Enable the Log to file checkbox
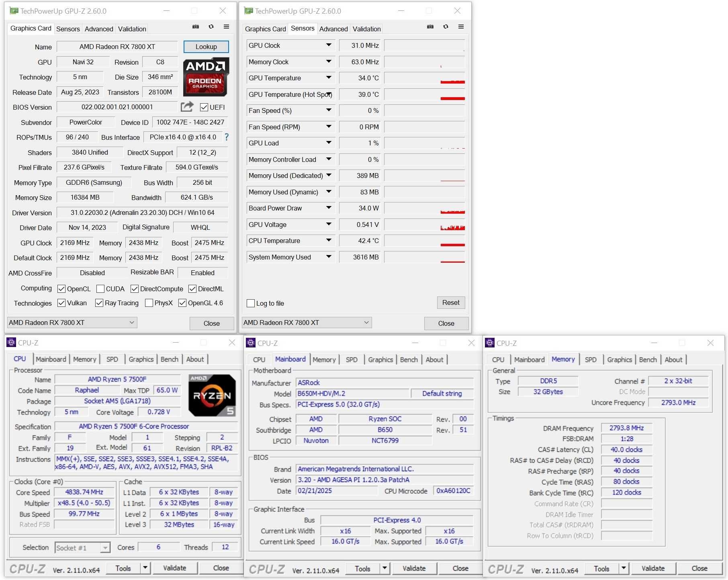The image size is (728, 580). coord(251,303)
